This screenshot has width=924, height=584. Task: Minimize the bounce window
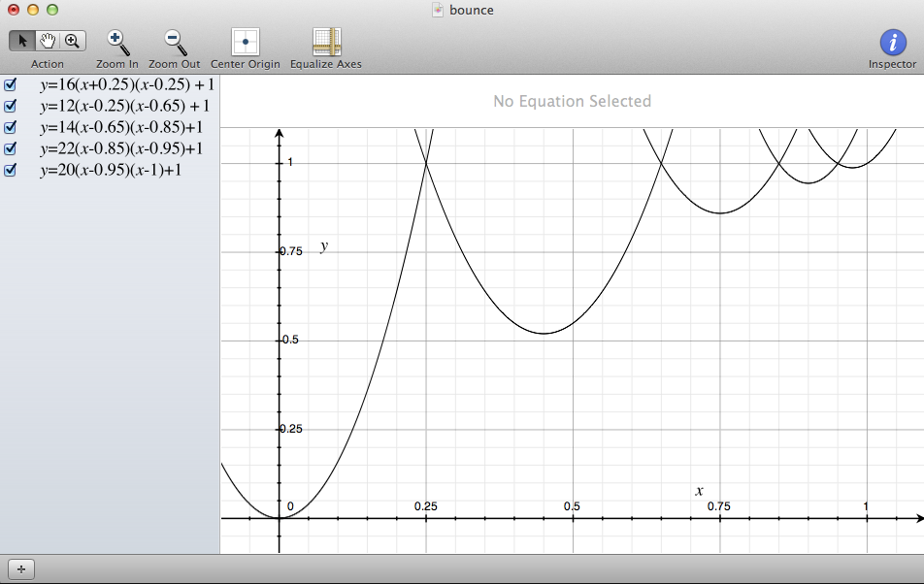coord(33,10)
